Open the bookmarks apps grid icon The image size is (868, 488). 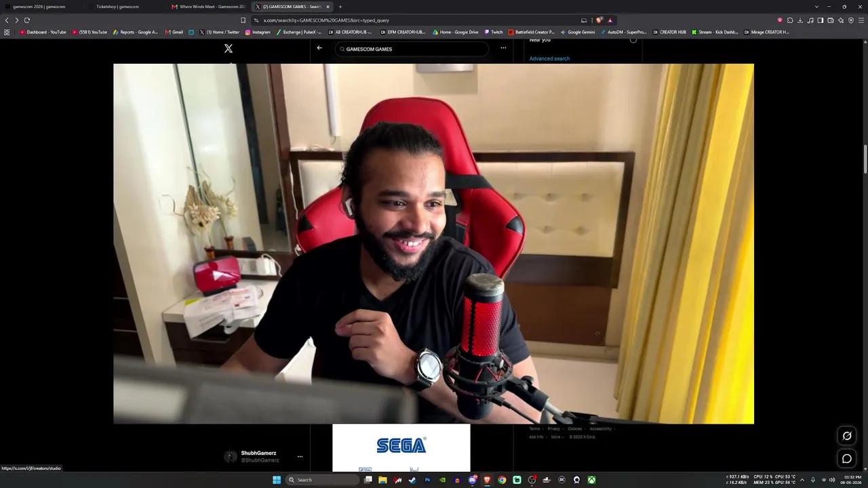(7, 32)
